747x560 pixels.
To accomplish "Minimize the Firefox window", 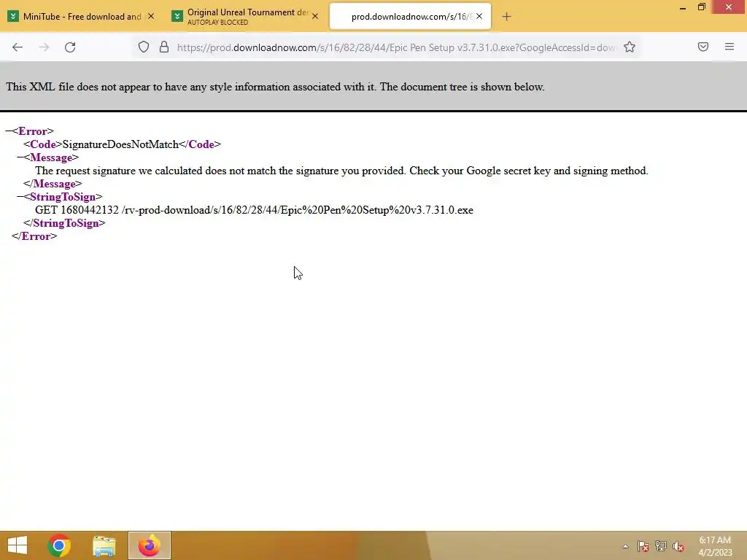I will 683,7.
